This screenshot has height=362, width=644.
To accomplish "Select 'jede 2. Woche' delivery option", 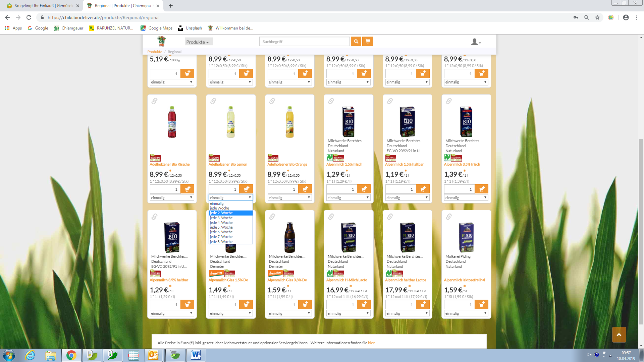I will (x=231, y=213).
